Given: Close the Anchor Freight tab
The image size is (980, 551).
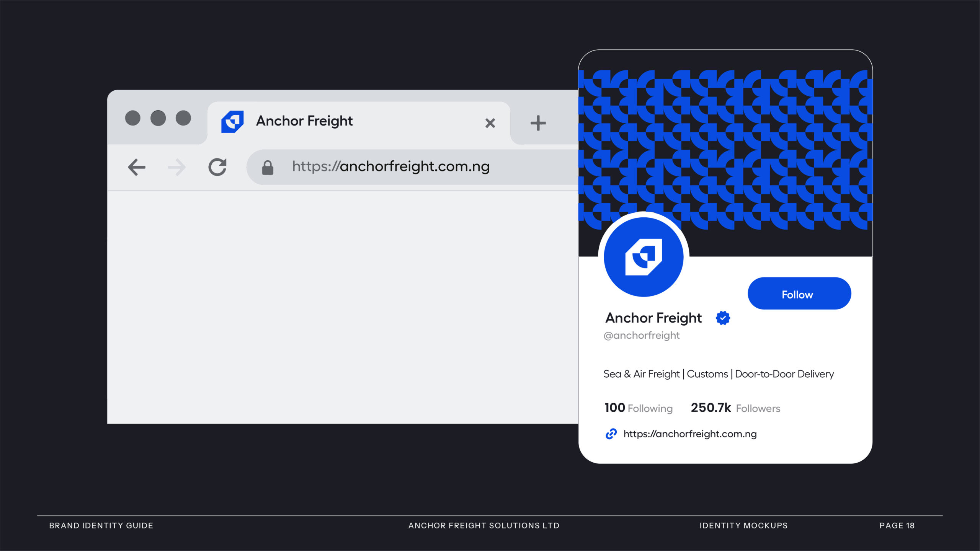Looking at the screenshot, I should (490, 123).
